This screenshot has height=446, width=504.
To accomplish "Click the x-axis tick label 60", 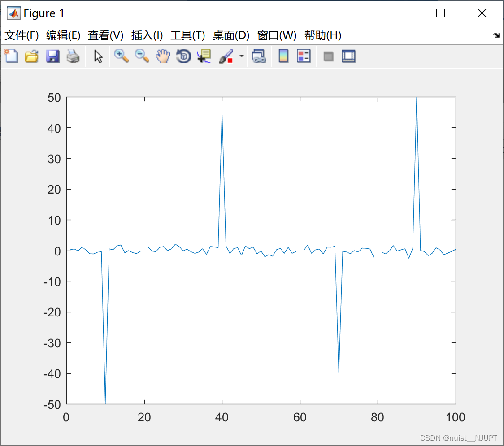I will [300, 417].
